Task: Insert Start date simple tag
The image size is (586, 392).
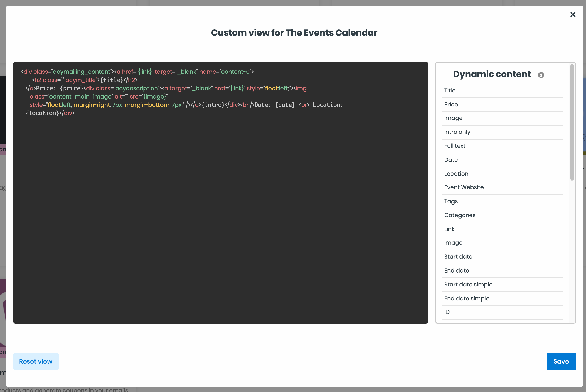Action: [502, 285]
